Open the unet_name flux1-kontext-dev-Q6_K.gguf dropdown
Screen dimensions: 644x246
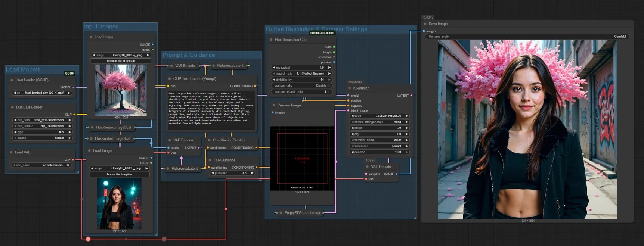[x=42, y=93]
